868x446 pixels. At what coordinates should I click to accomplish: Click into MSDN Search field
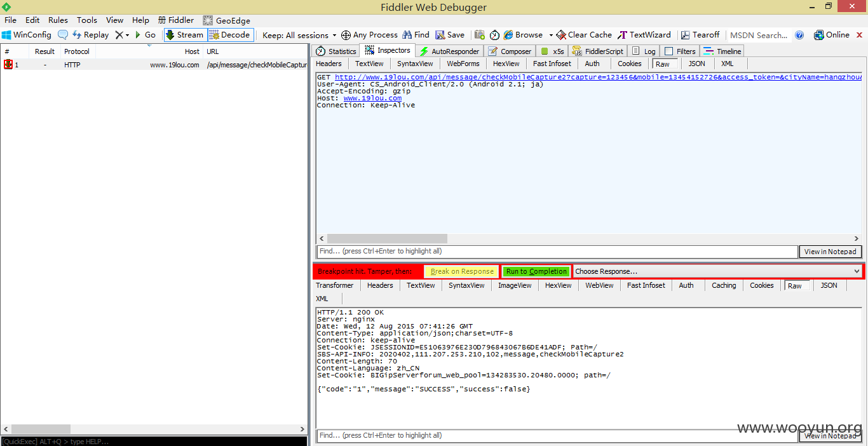click(x=759, y=36)
